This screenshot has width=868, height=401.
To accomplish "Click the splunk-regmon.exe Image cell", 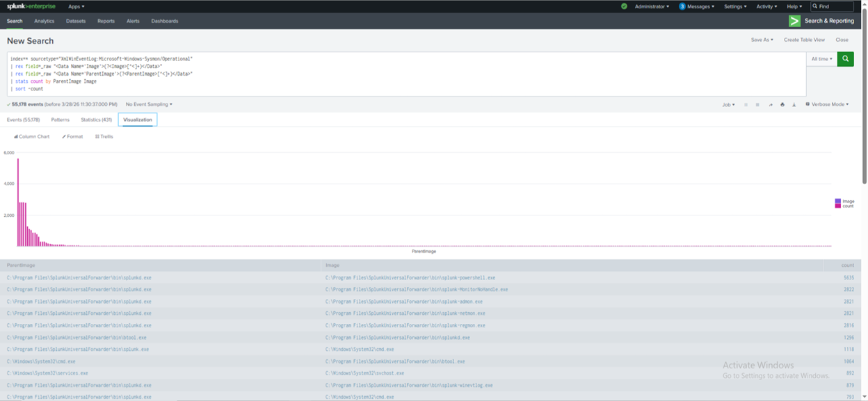I will coord(405,325).
